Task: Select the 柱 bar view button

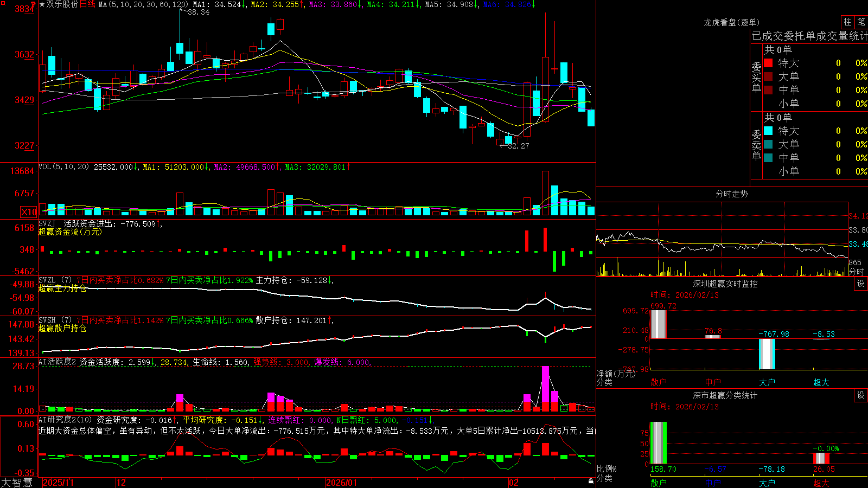Action: click(x=847, y=22)
